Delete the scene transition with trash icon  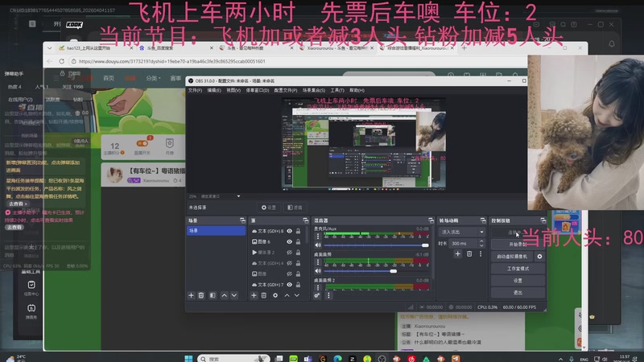469,254
